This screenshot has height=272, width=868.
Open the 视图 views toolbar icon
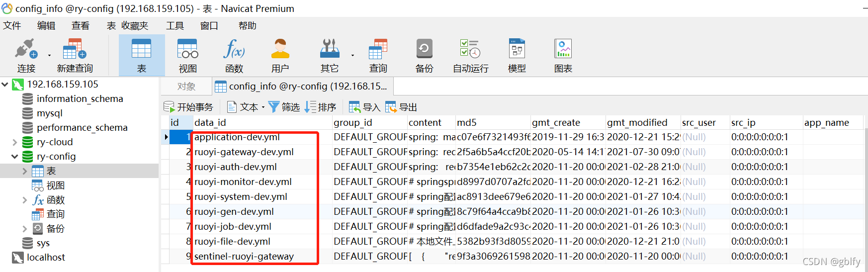coord(188,55)
